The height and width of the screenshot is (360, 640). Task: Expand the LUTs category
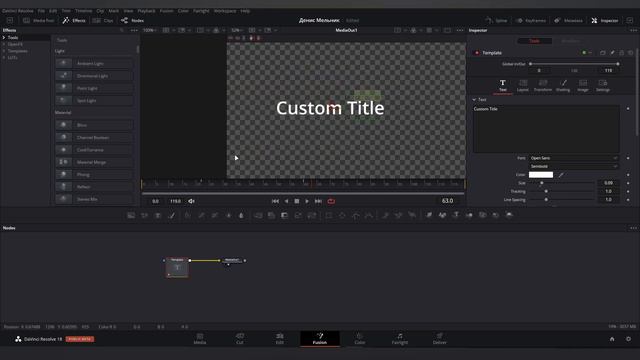4,58
